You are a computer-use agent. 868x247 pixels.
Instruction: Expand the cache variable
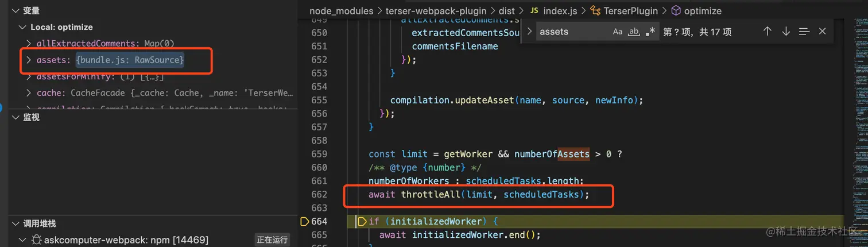click(29, 92)
